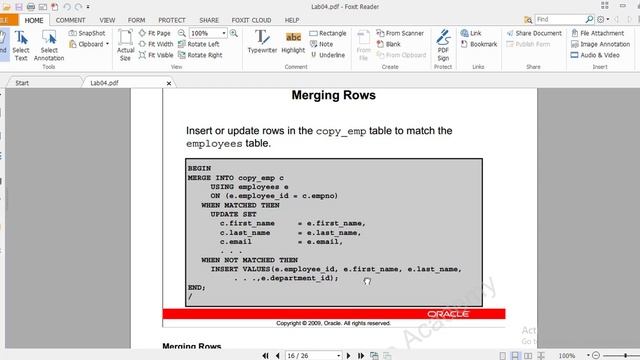Create PDF From Scanner
Viewport: 640px width, 360px height.
tap(400, 33)
